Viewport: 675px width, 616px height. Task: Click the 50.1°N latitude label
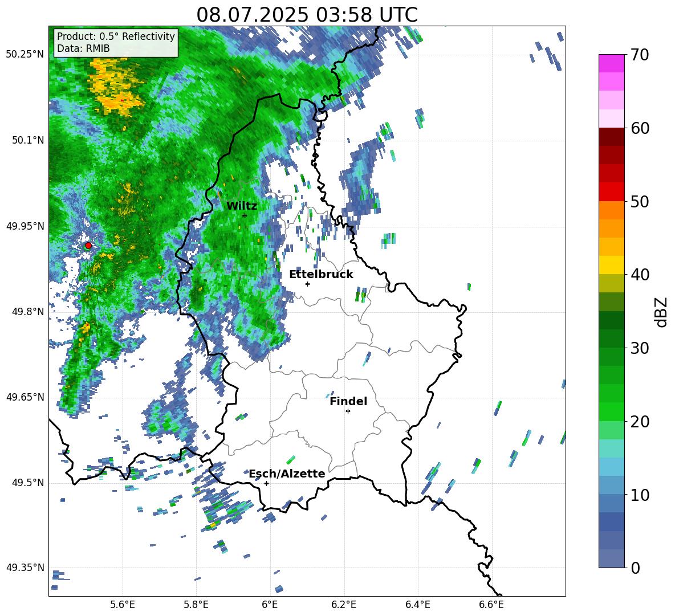28,140
